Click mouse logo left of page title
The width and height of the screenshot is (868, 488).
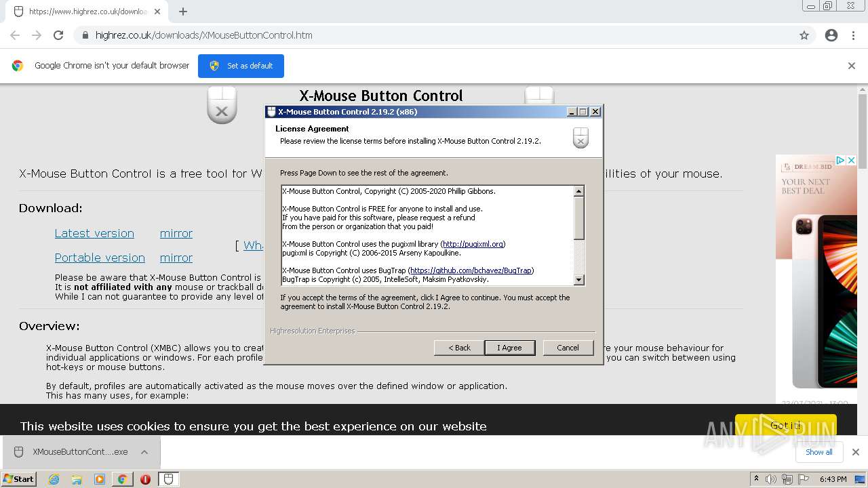222,105
